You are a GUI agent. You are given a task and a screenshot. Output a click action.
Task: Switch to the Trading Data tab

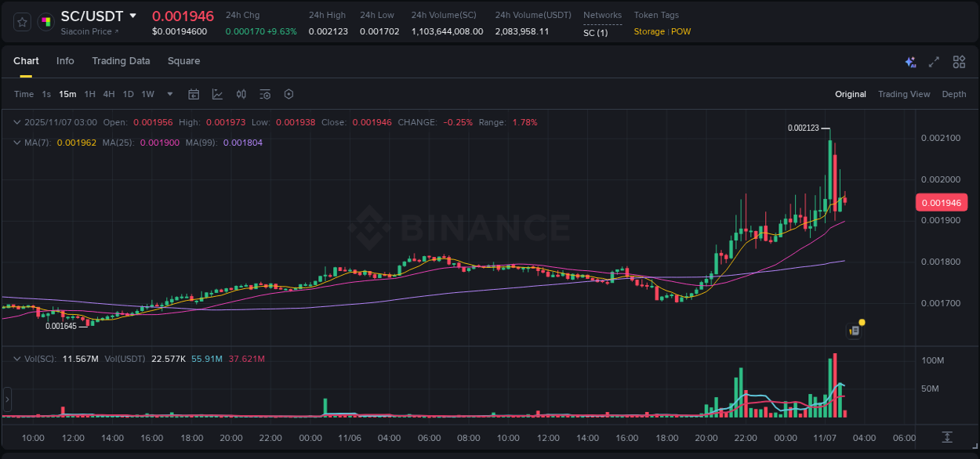point(121,61)
